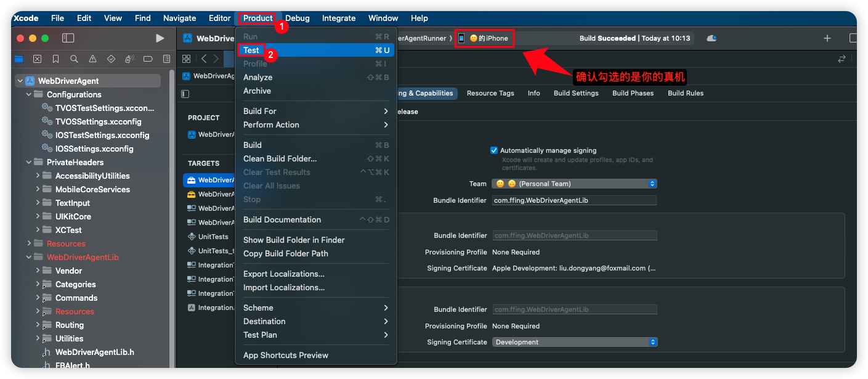
Task: Open the Team dropdown (Personal Team)
Action: 574,184
